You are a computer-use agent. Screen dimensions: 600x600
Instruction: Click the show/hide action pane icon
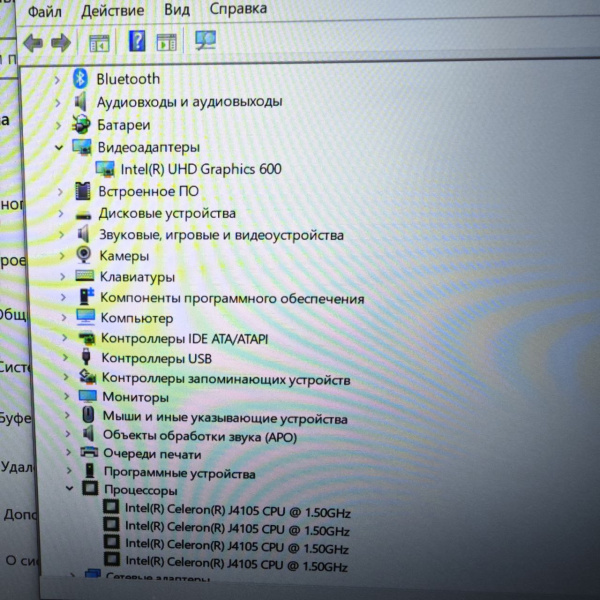[x=166, y=42]
